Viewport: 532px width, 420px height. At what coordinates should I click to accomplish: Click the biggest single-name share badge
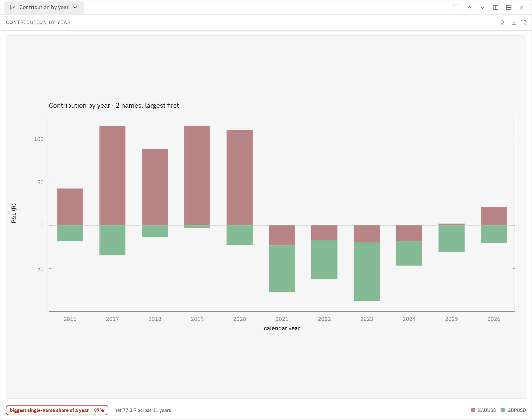[x=57, y=410]
